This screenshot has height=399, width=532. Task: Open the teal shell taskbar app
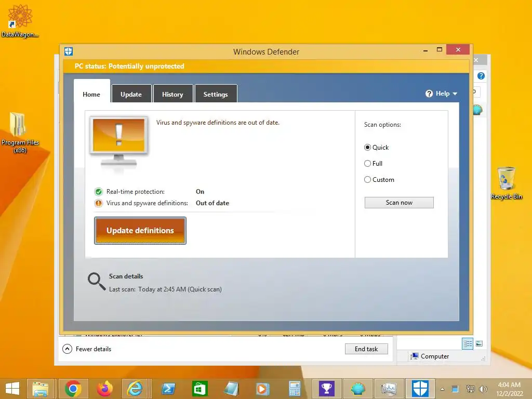coord(358,389)
